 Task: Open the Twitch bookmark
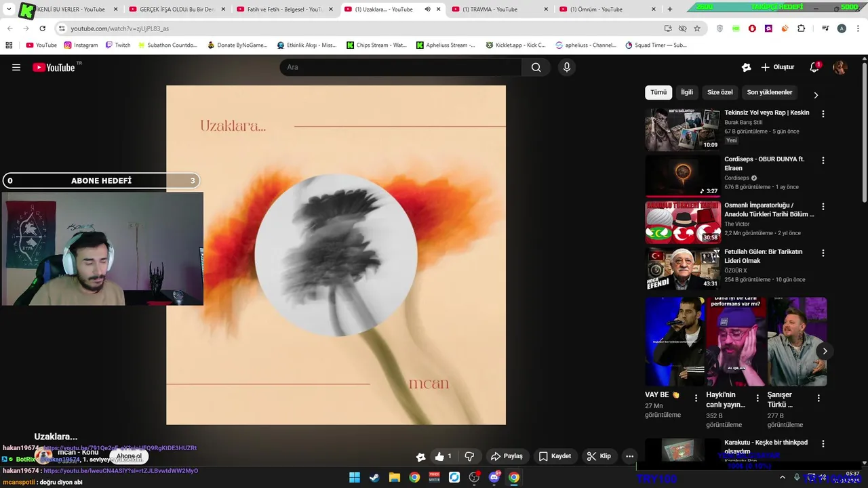point(117,45)
